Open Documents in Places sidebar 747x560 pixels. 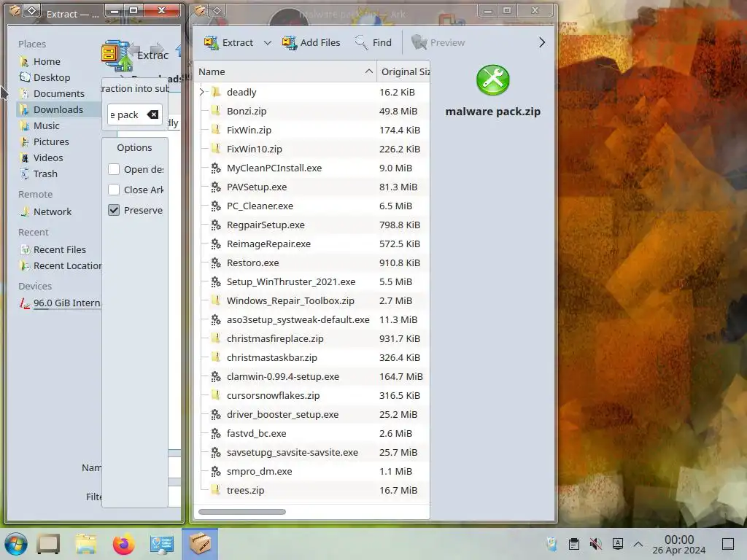point(58,93)
